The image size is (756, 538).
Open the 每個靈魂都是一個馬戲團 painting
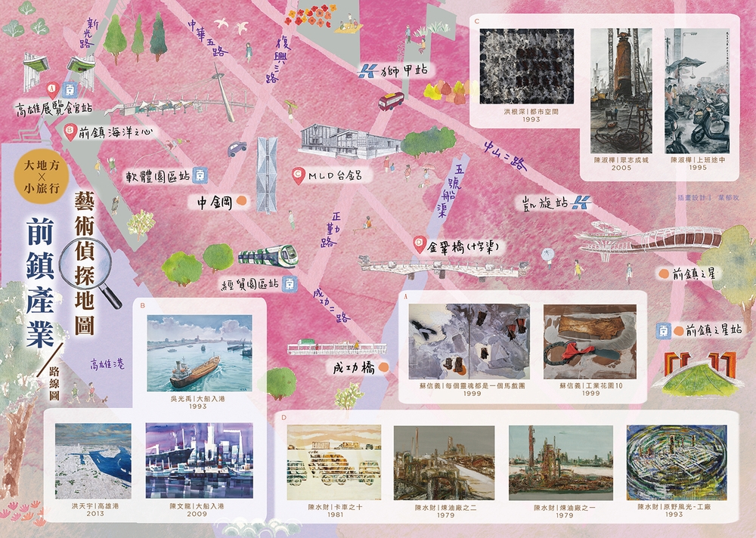[469, 342]
